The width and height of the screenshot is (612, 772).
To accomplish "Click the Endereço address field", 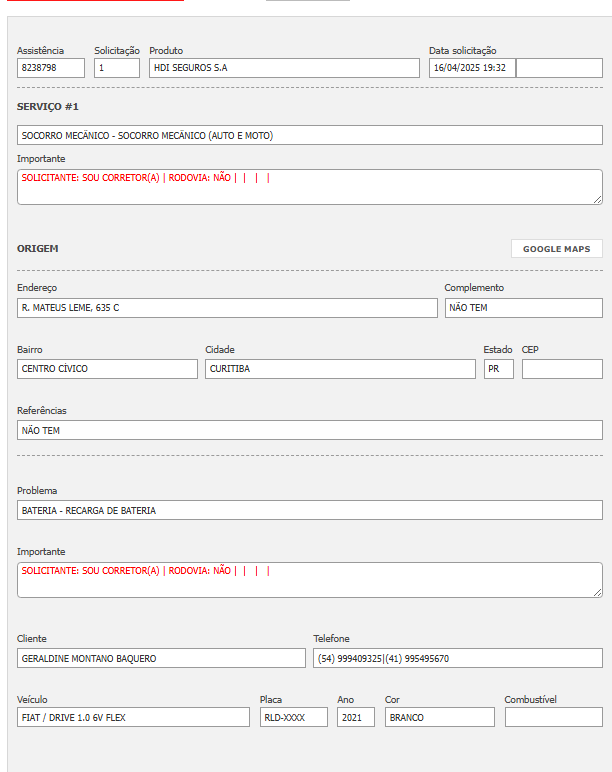I will [x=227, y=308].
